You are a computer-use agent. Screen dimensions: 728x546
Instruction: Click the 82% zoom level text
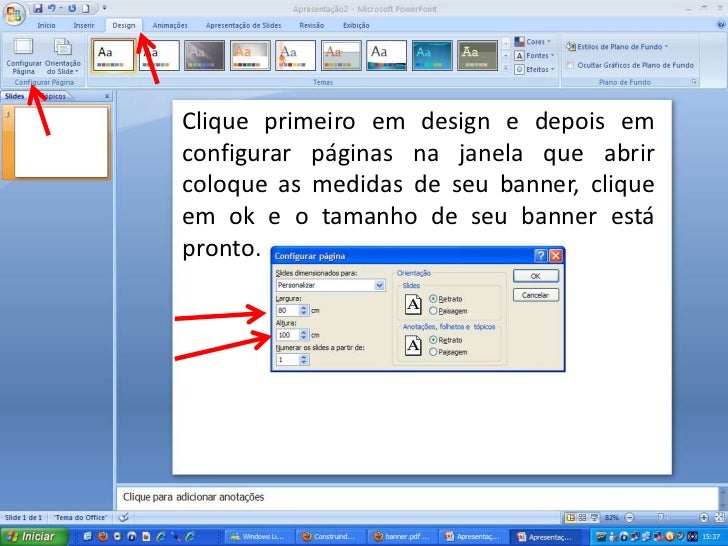tap(612, 517)
